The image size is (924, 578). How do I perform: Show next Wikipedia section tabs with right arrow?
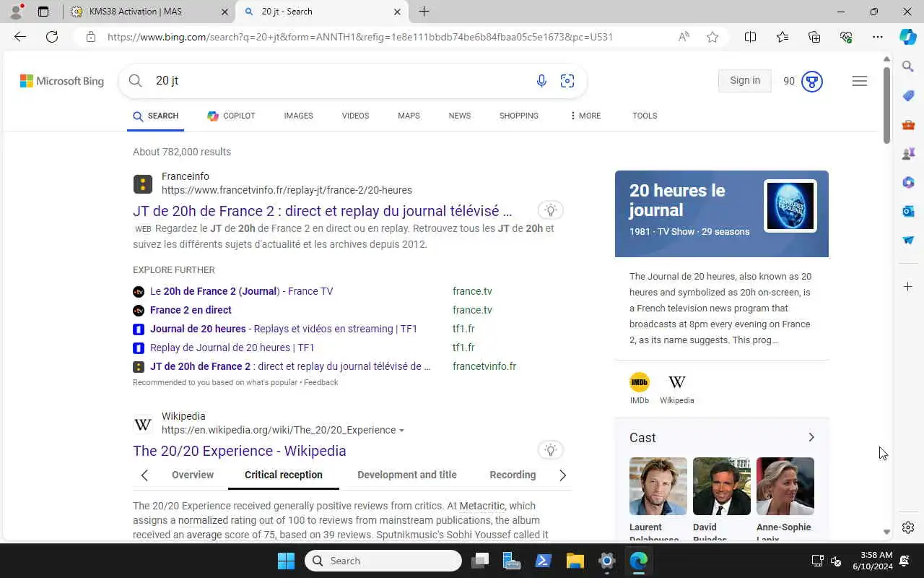click(562, 475)
